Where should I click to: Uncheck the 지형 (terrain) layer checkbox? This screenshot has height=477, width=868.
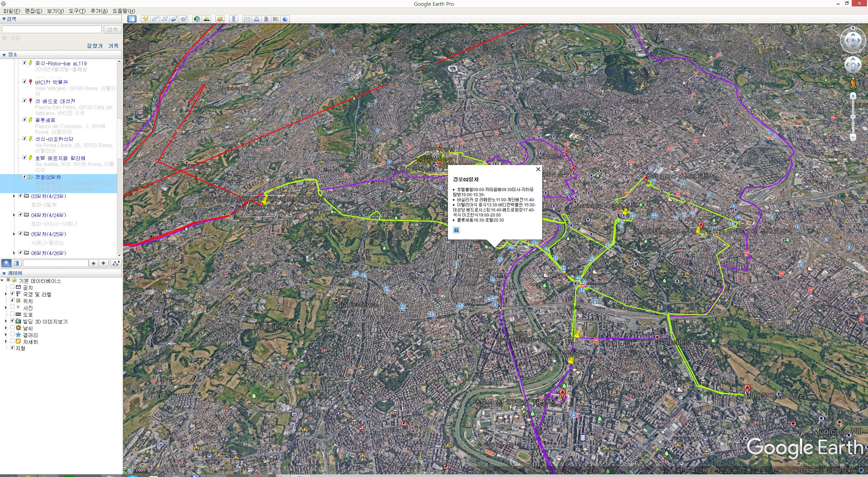(x=13, y=348)
